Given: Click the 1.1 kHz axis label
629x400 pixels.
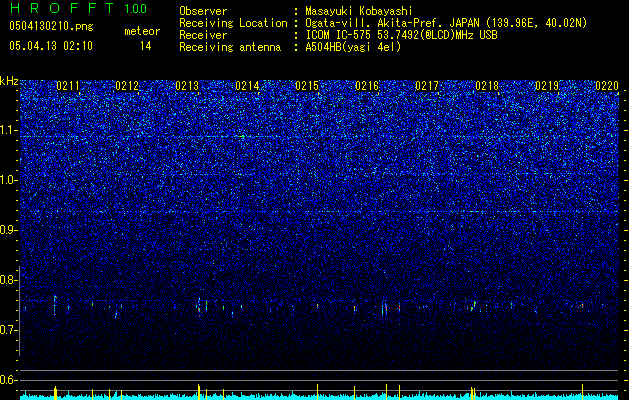Looking at the screenshot, I should coord(8,131).
